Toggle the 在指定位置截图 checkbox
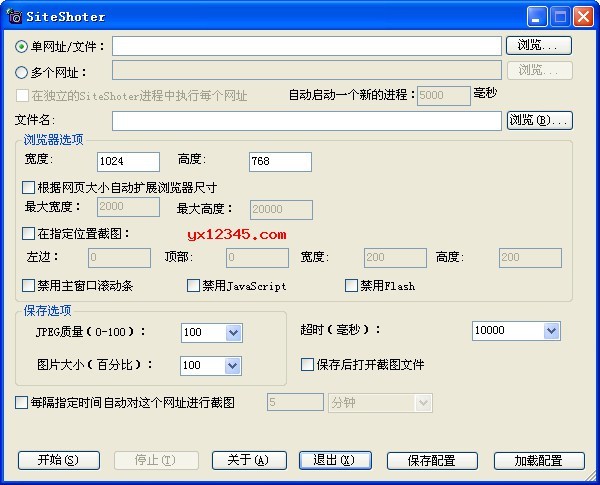The image size is (600, 485). (x=28, y=234)
